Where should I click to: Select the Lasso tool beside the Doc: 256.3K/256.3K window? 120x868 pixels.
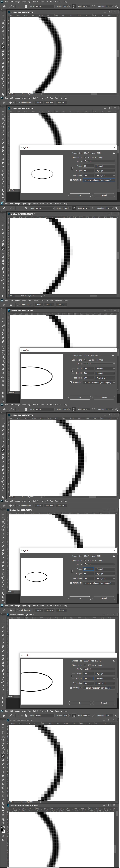pyautogui.click(x=3, y=225)
